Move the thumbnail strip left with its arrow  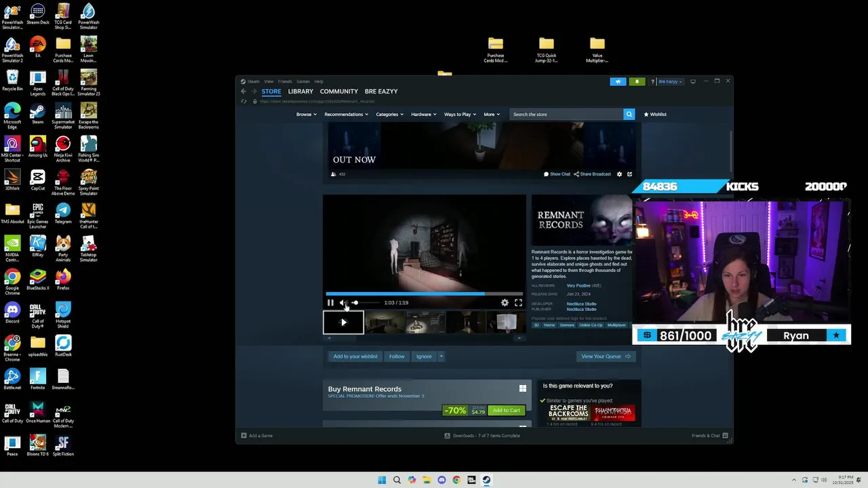[329, 338]
